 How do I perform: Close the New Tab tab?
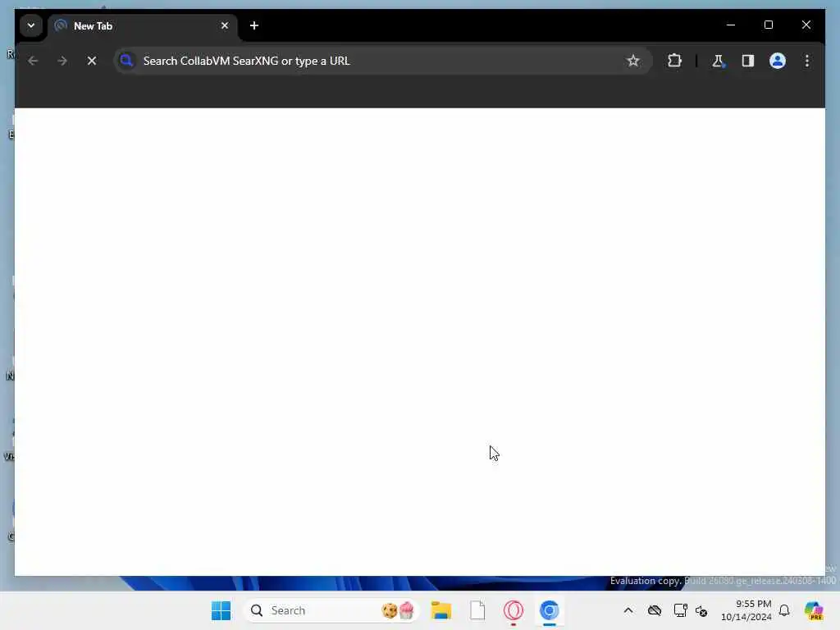225,25
